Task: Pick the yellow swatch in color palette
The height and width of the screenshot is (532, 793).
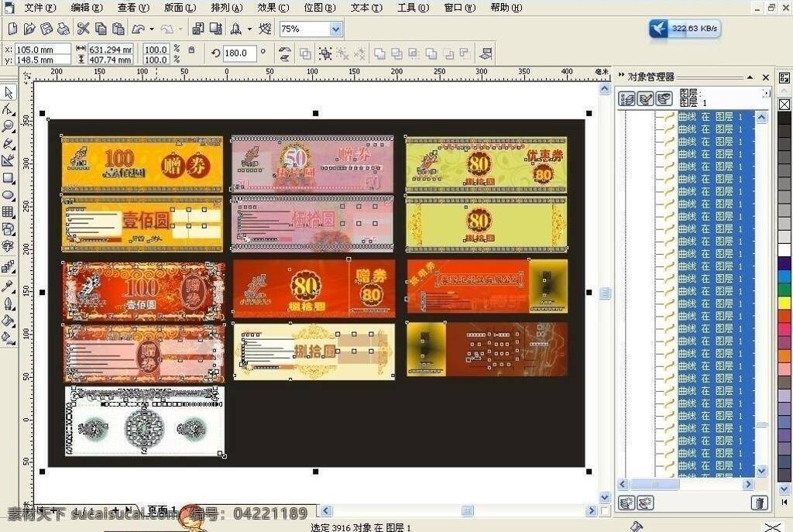Action: pyautogui.click(x=784, y=303)
